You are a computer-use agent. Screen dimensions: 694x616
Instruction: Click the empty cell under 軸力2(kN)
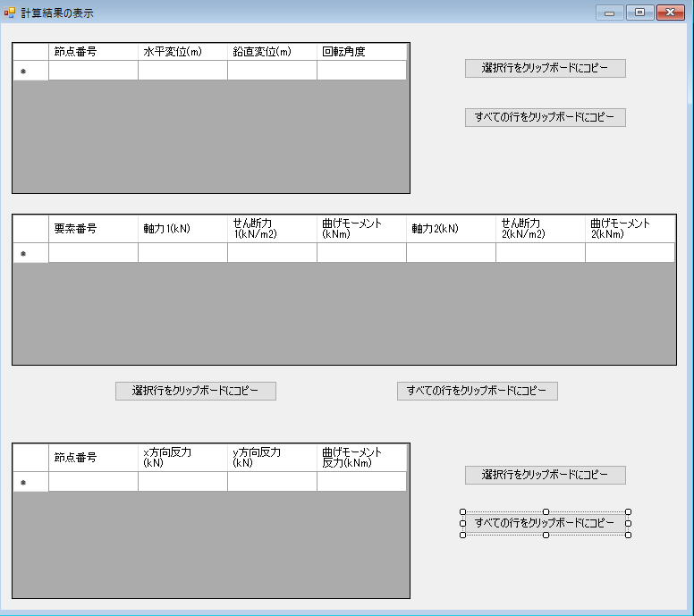tap(451, 253)
